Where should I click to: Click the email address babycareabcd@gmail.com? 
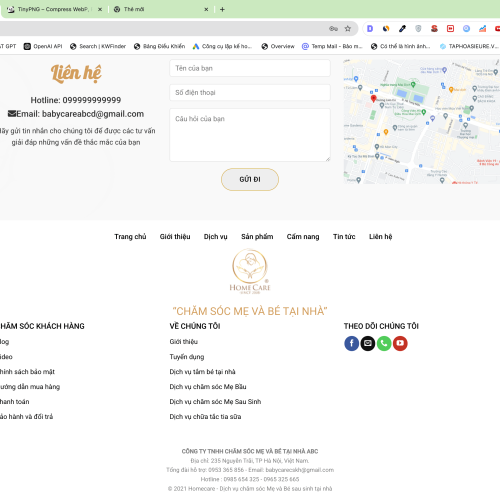(x=93, y=114)
